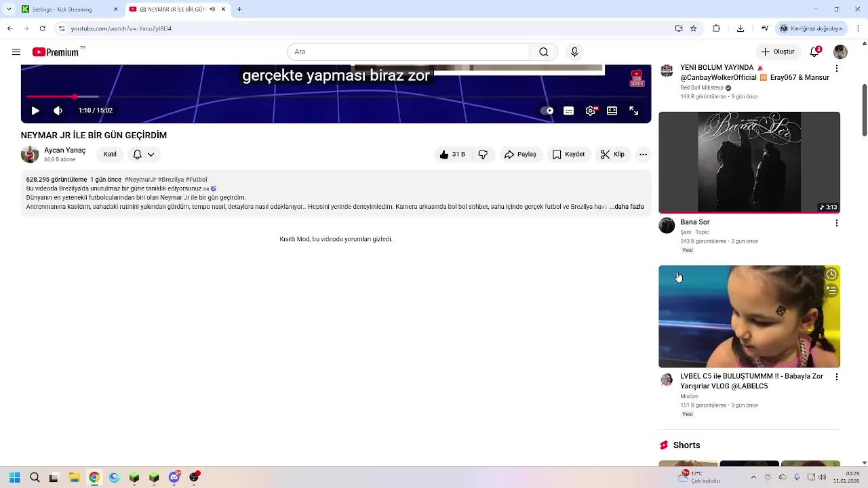868x488 pixels.
Task: Open File Explorer from taskbar
Action: tap(74, 477)
